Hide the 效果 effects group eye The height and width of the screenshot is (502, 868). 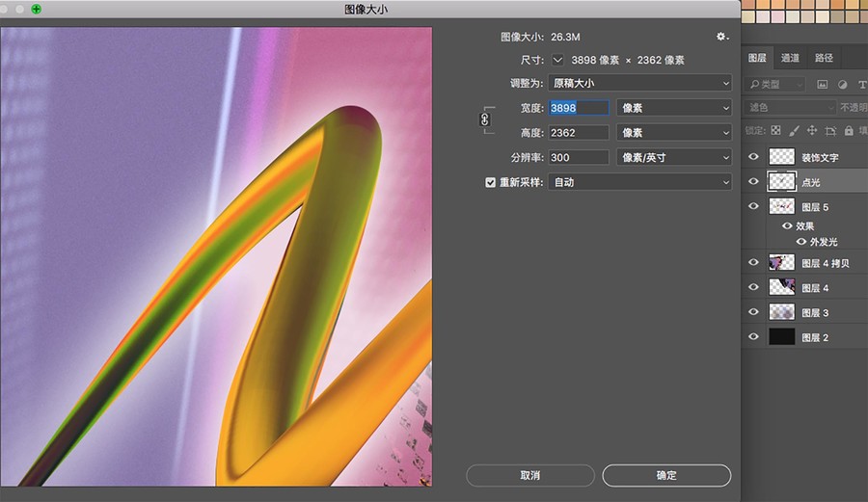[x=787, y=225]
